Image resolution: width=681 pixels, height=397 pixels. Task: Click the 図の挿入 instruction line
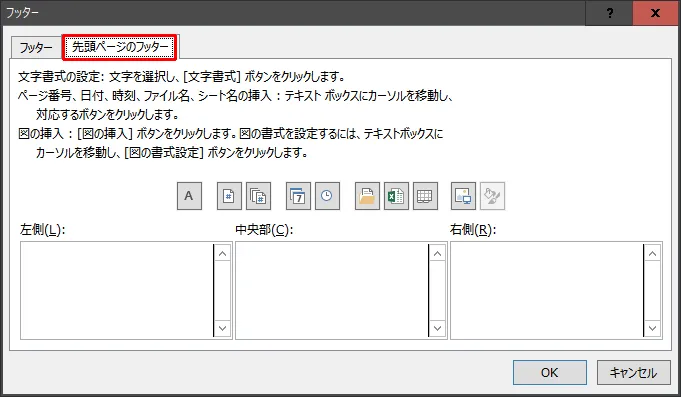pos(231,133)
